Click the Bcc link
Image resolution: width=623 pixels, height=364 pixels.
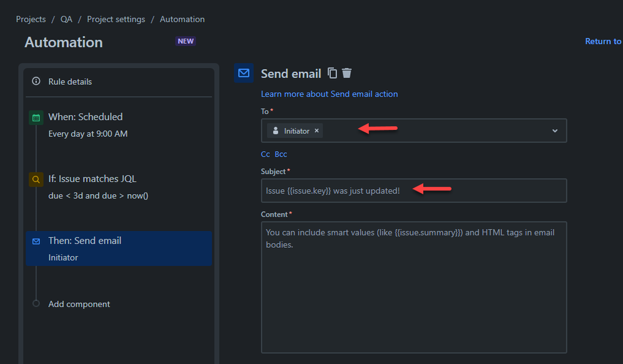tap(281, 154)
